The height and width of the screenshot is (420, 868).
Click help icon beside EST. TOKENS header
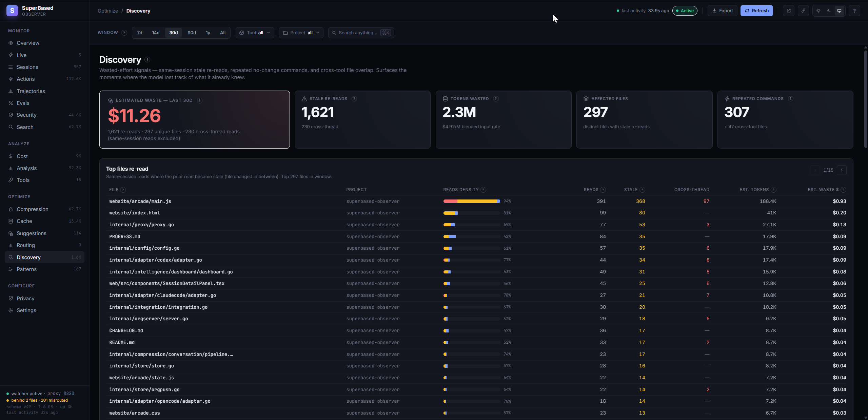tap(774, 190)
